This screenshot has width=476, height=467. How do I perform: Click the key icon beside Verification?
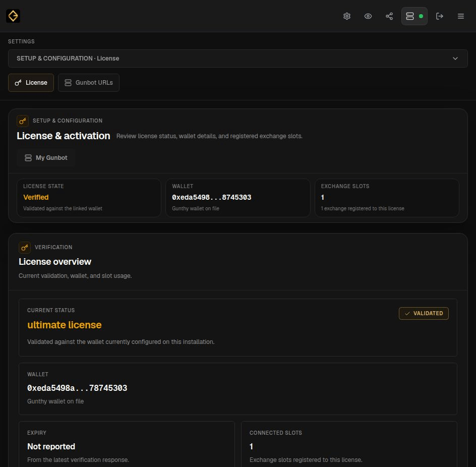25,248
